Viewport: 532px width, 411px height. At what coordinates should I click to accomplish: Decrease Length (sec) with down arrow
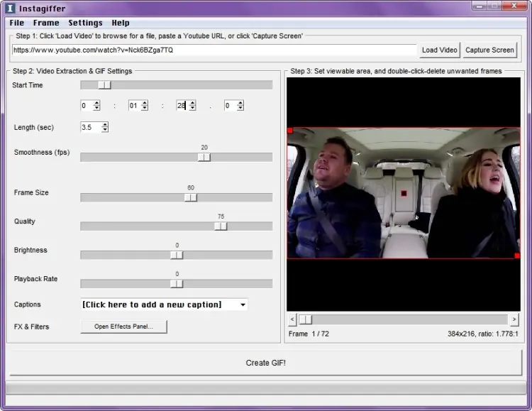point(105,129)
